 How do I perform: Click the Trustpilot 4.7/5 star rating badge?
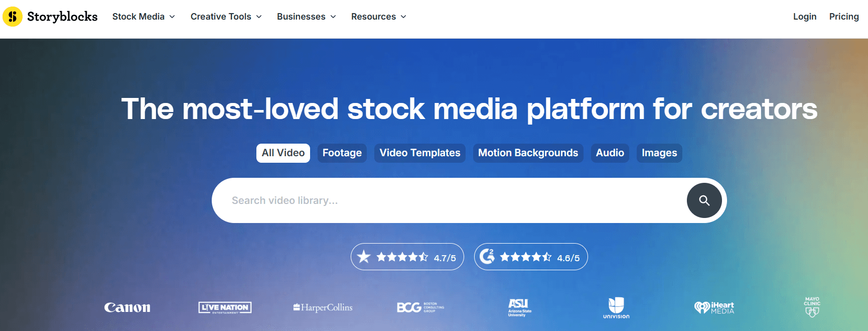407,257
